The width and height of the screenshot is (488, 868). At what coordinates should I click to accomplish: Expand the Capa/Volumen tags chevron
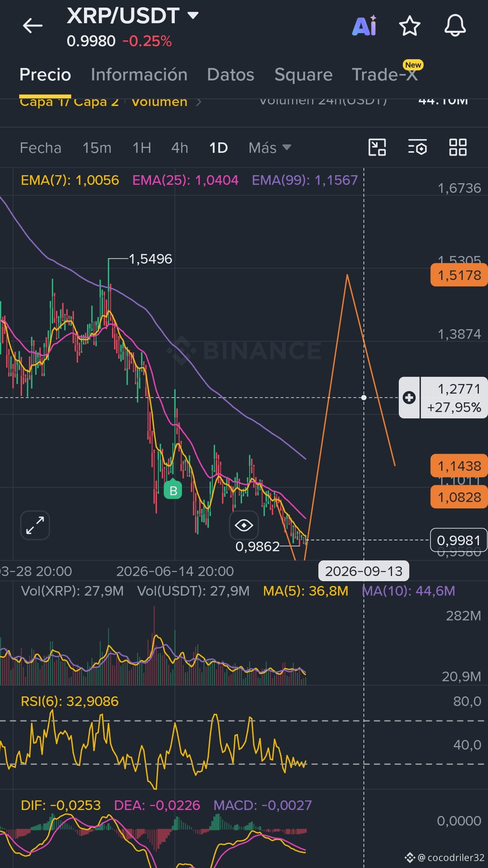click(x=199, y=102)
